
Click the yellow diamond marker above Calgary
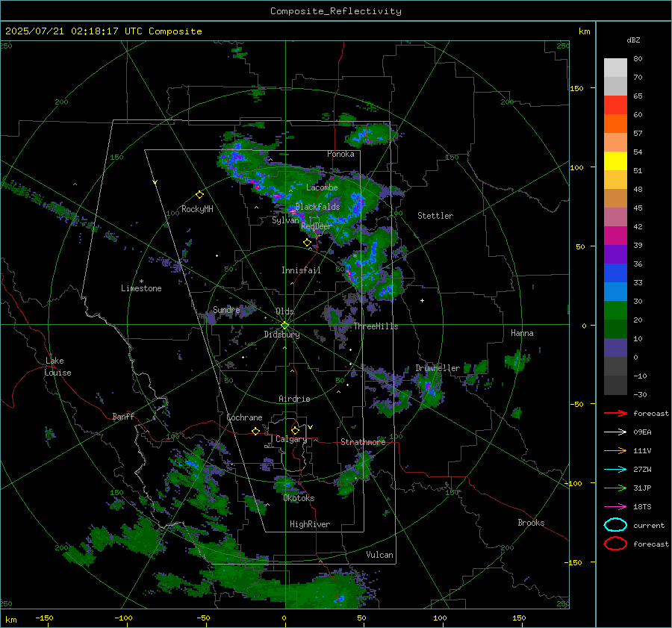tap(295, 430)
